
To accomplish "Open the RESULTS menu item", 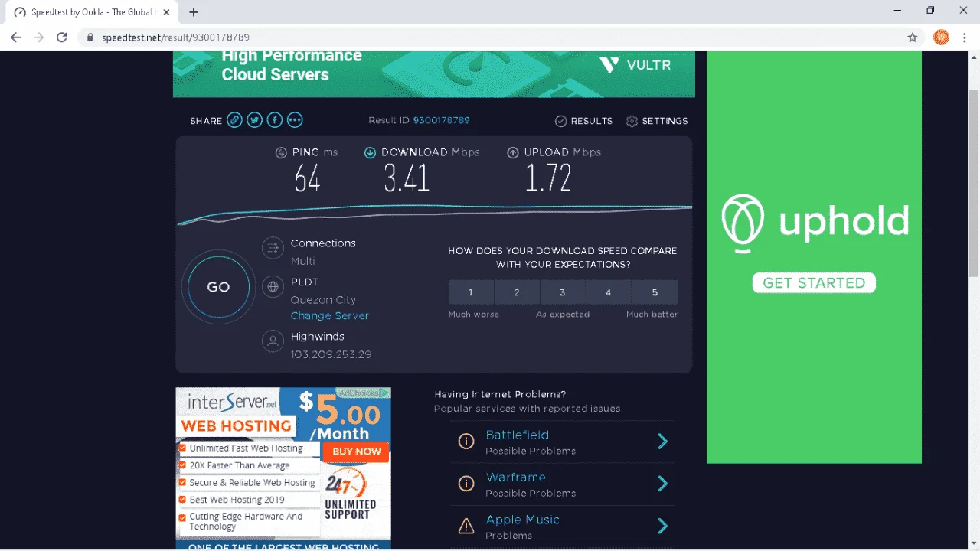I will 591,121.
